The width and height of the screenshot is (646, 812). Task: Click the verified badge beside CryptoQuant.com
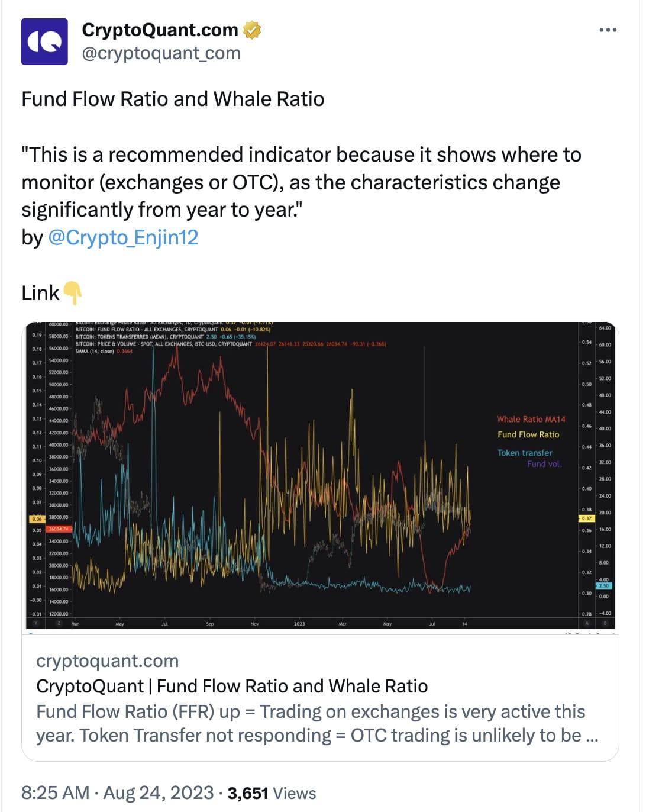pos(251,30)
